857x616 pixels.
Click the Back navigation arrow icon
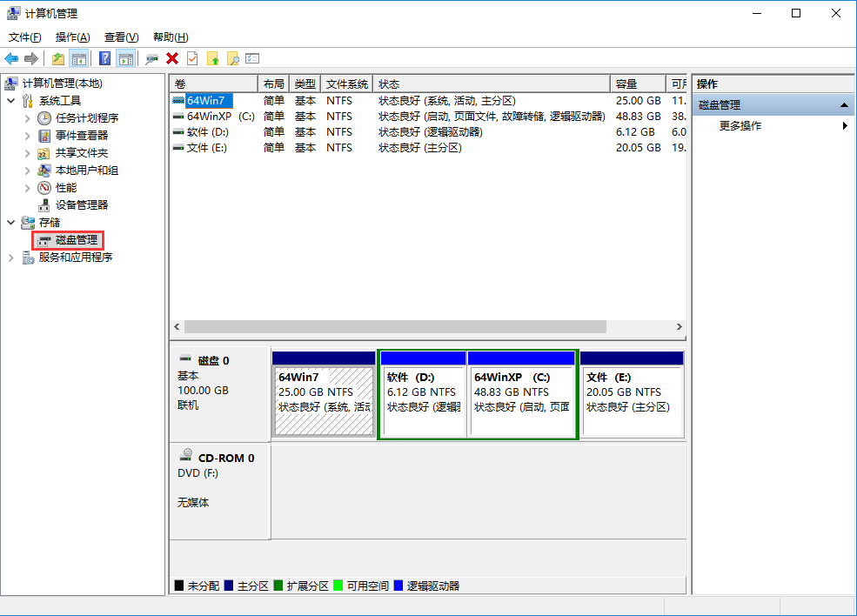[x=12, y=58]
